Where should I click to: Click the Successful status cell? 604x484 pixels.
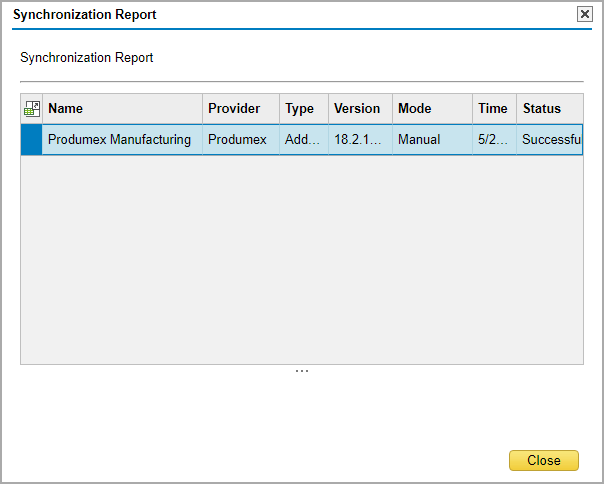click(x=550, y=140)
